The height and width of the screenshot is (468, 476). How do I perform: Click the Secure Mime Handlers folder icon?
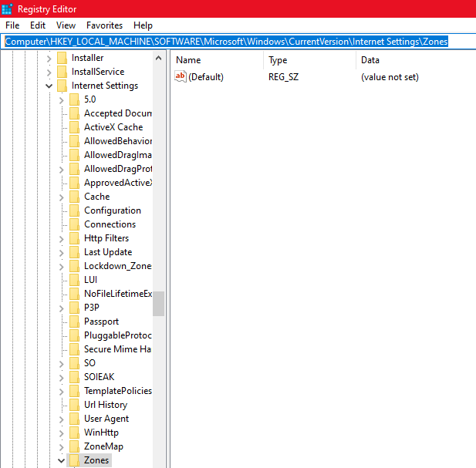(74, 349)
